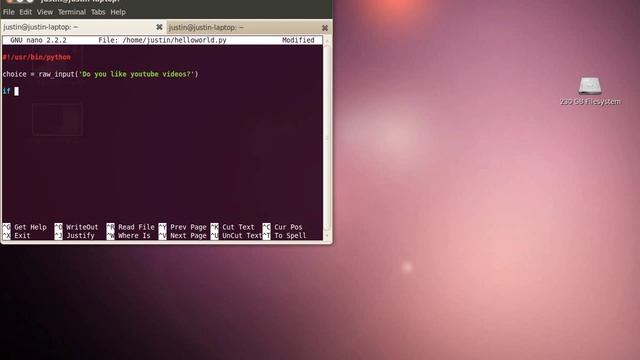Viewport: 640px width, 360px height.
Task: Click the Exit shortcut label
Action: coord(22,236)
